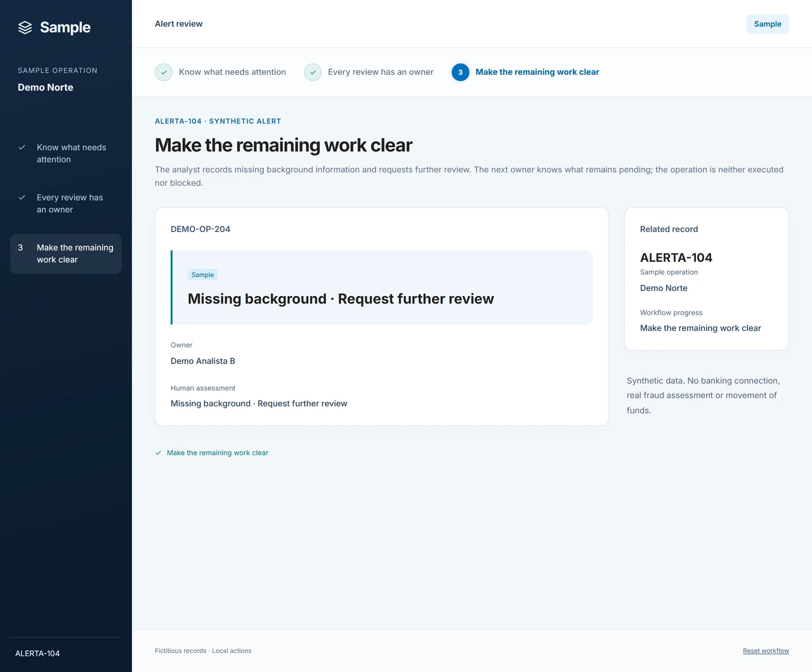Screen dimensions: 812x672
Task: Click the 'Alert review' header title
Action: (179, 24)
